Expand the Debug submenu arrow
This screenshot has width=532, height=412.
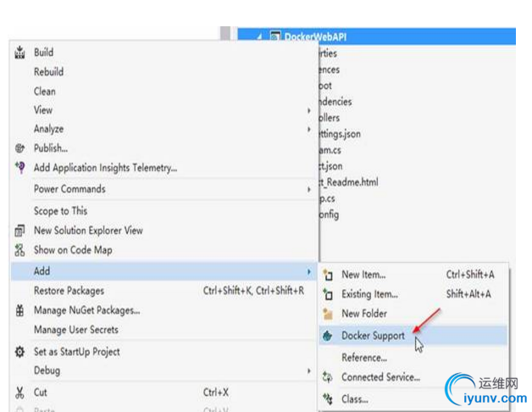pos(308,371)
